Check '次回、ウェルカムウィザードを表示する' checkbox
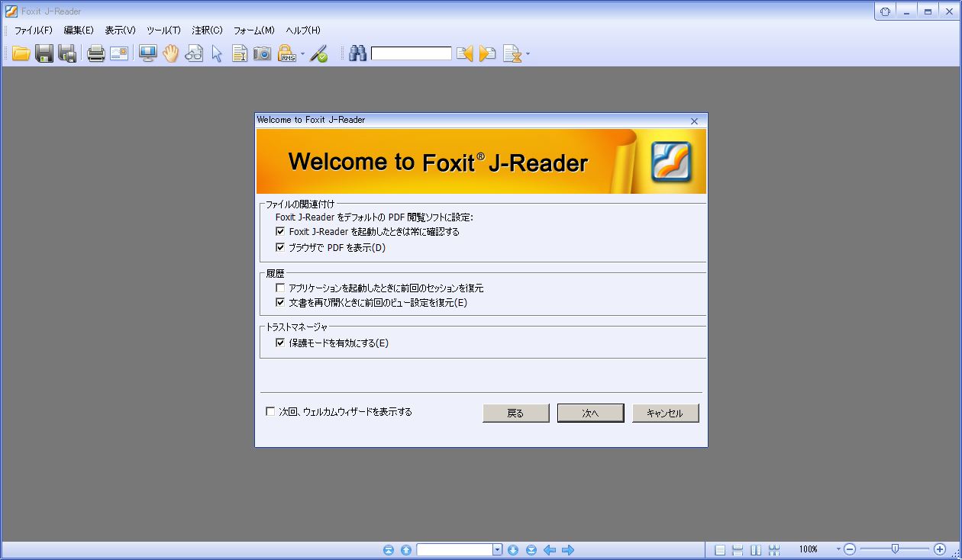The width and height of the screenshot is (962, 560). point(270,411)
